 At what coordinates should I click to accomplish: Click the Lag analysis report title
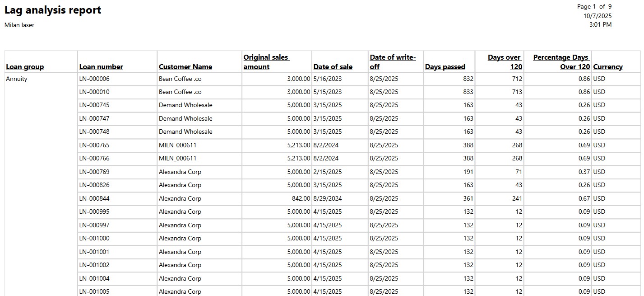coord(53,10)
